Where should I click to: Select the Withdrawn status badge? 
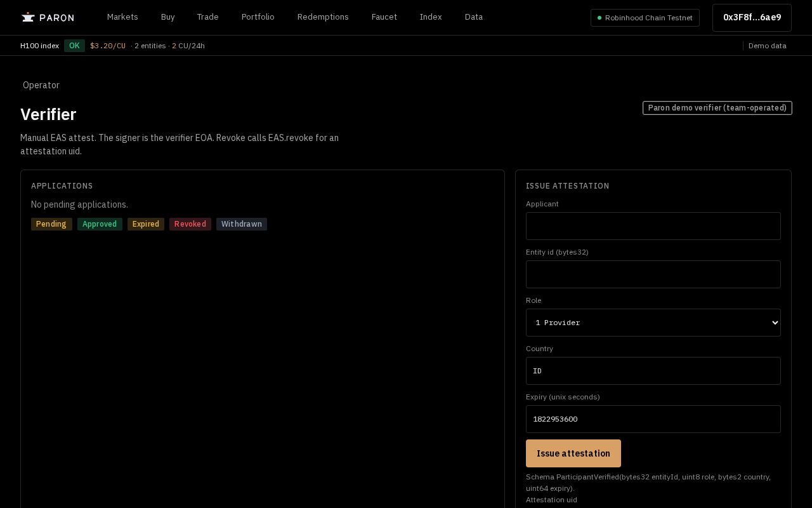[242, 224]
